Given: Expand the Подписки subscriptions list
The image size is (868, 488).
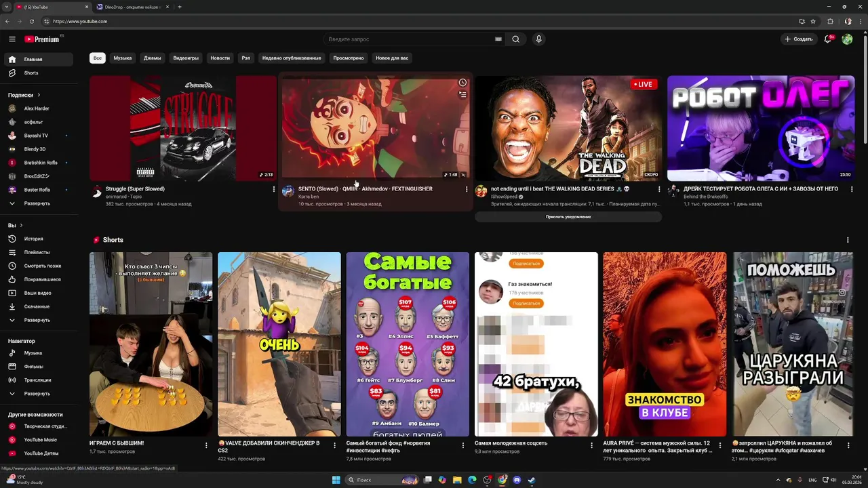Looking at the screenshot, I should pyautogui.click(x=38, y=203).
